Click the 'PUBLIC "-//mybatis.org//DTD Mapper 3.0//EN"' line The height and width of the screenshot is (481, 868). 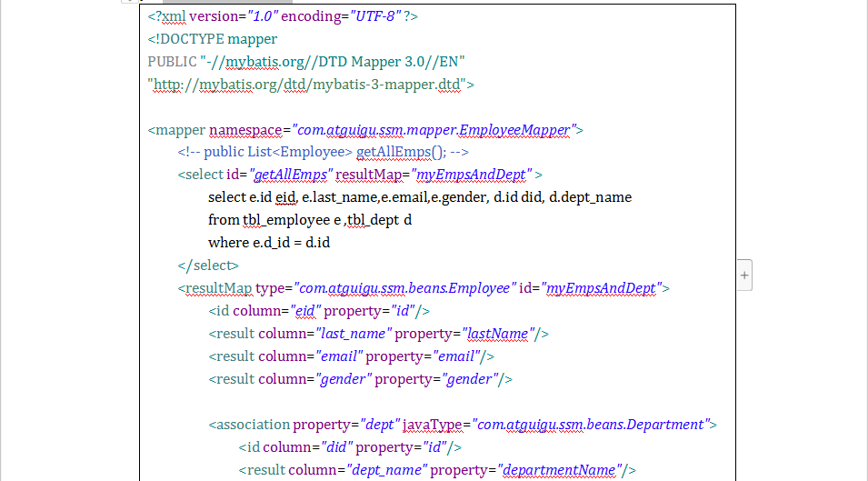coord(306,62)
